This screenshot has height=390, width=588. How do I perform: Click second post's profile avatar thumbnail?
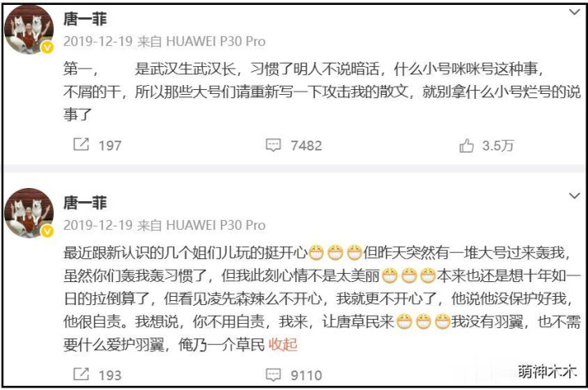(29, 213)
